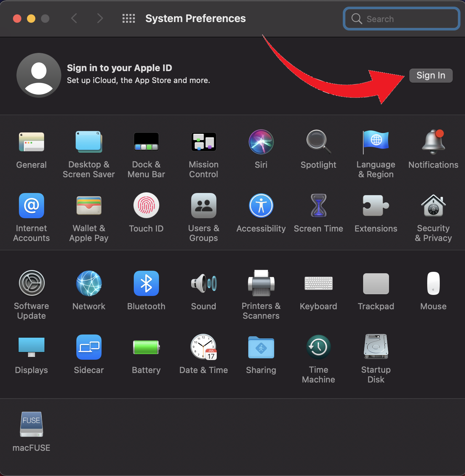Image resolution: width=465 pixels, height=476 pixels.
Task: Open Date & Time settings
Action: [x=204, y=347]
